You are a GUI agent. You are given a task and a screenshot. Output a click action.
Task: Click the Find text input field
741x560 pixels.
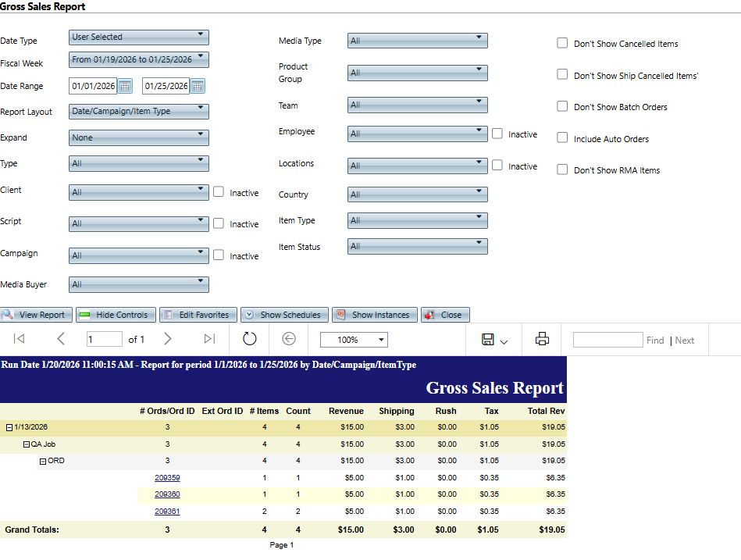click(607, 340)
